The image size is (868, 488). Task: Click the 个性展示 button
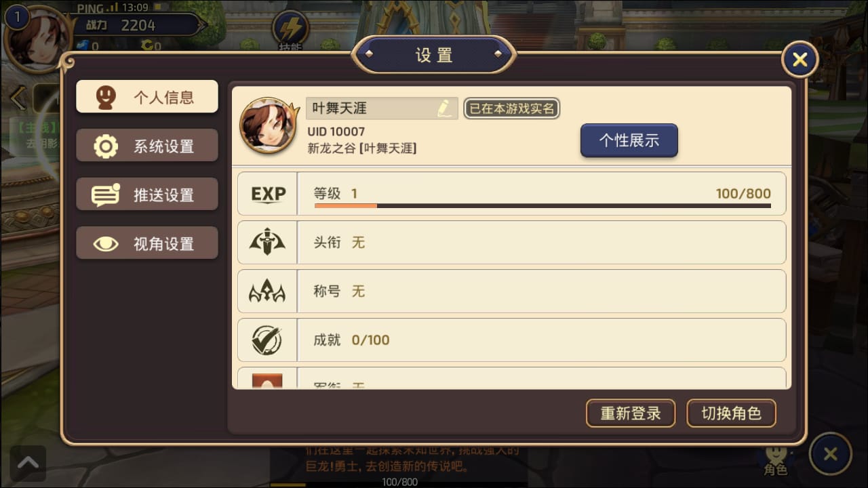click(x=629, y=140)
